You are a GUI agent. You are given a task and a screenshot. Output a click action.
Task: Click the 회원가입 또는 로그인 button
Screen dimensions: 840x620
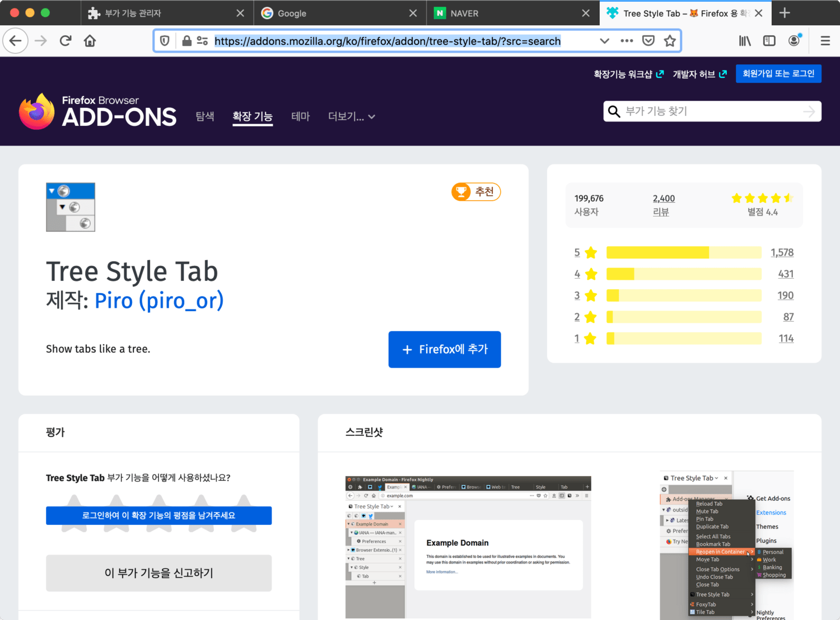[778, 74]
